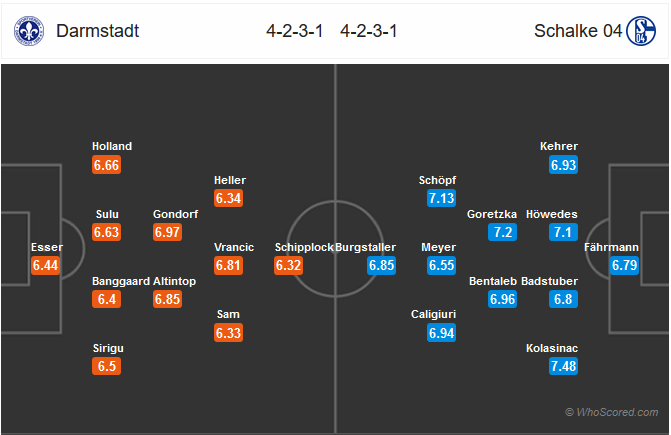The width and height of the screenshot is (671, 435).
Task: Click the Höwedes player name
Action: [552, 214]
